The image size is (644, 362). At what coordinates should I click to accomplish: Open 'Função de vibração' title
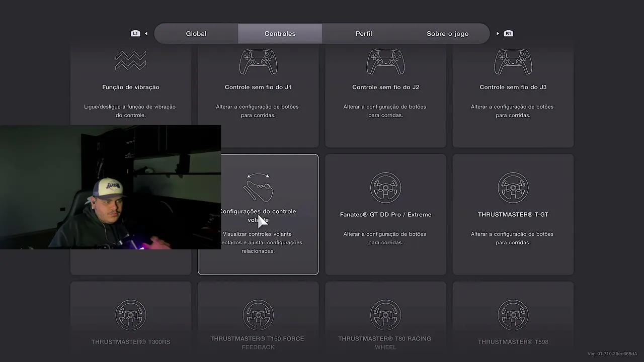(x=131, y=87)
